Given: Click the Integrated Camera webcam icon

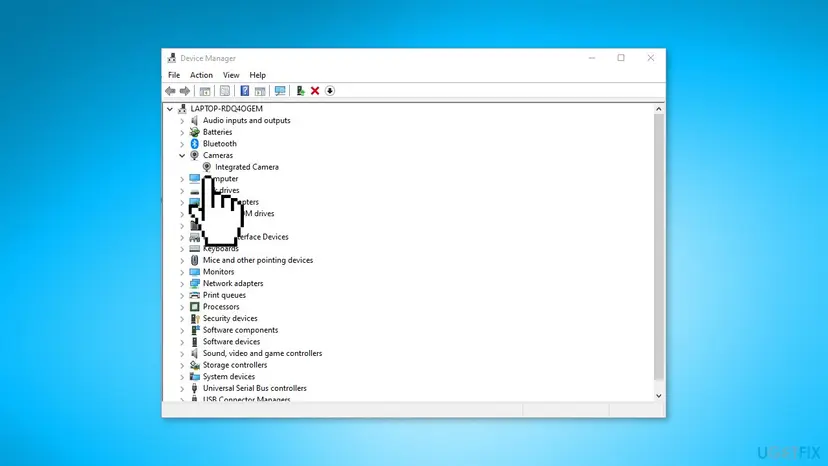Looking at the screenshot, I should (207, 167).
